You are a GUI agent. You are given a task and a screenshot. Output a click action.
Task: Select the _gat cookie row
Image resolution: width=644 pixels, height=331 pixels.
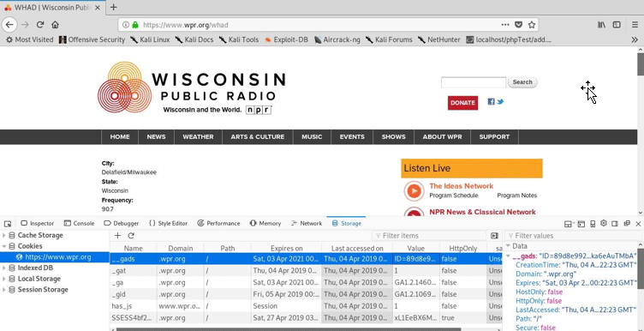306,271
